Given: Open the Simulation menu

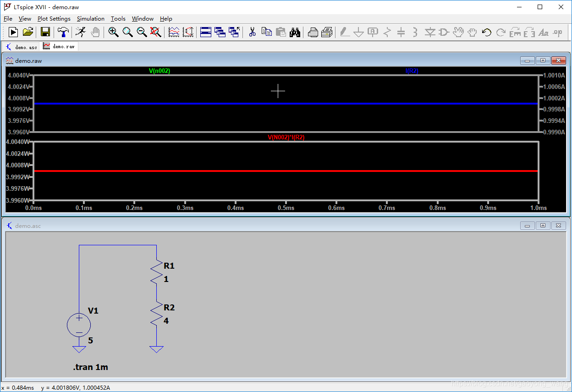Looking at the screenshot, I should pyautogui.click(x=91, y=19).
